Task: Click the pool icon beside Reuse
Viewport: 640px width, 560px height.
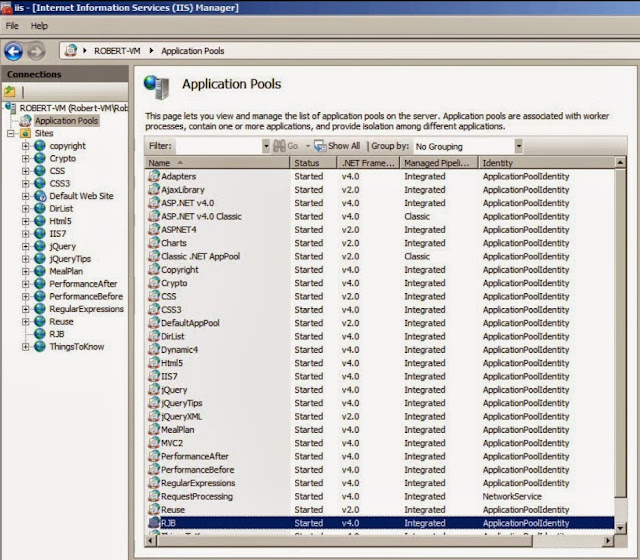Action: pyautogui.click(x=154, y=509)
